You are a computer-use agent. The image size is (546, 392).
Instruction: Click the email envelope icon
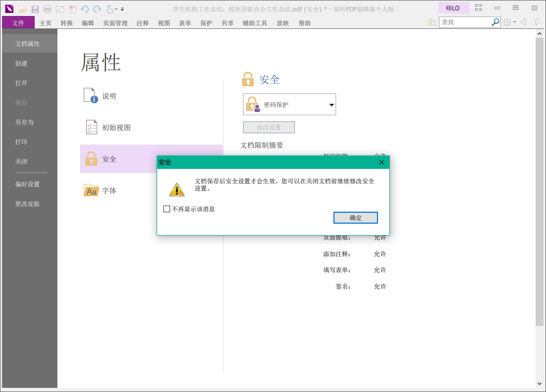pos(60,9)
